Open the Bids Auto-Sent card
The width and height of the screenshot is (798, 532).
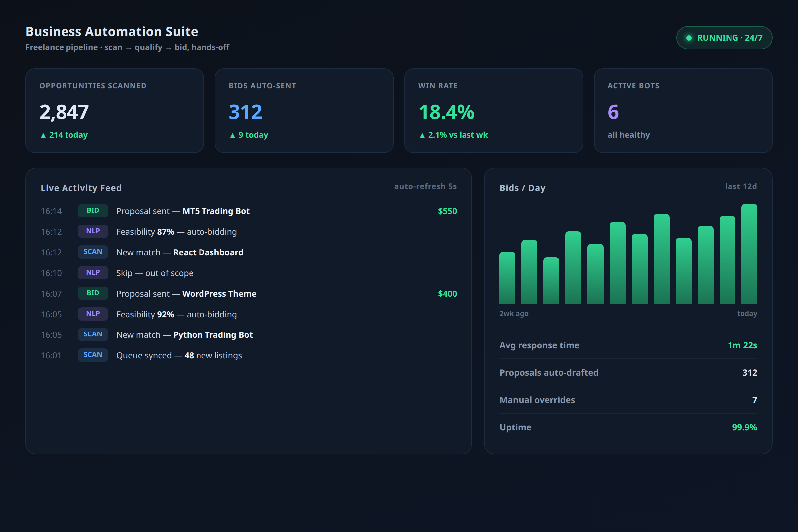(304, 111)
